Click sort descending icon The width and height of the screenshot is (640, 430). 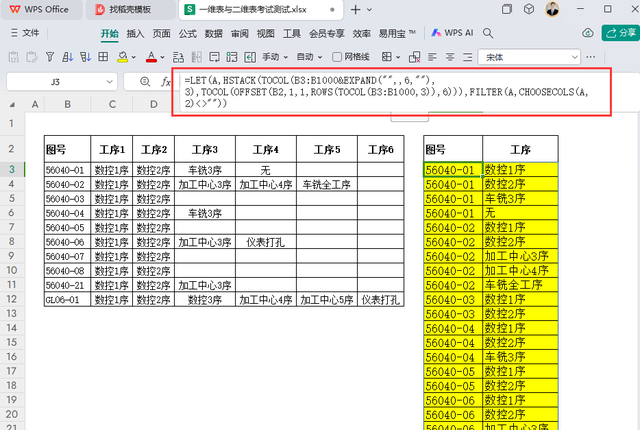pyautogui.click(x=85, y=57)
